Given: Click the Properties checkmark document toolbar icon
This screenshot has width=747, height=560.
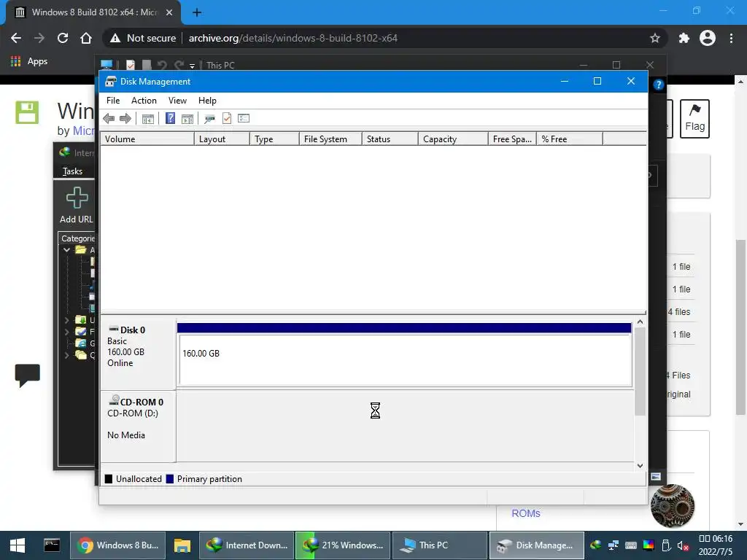Looking at the screenshot, I should [227, 118].
